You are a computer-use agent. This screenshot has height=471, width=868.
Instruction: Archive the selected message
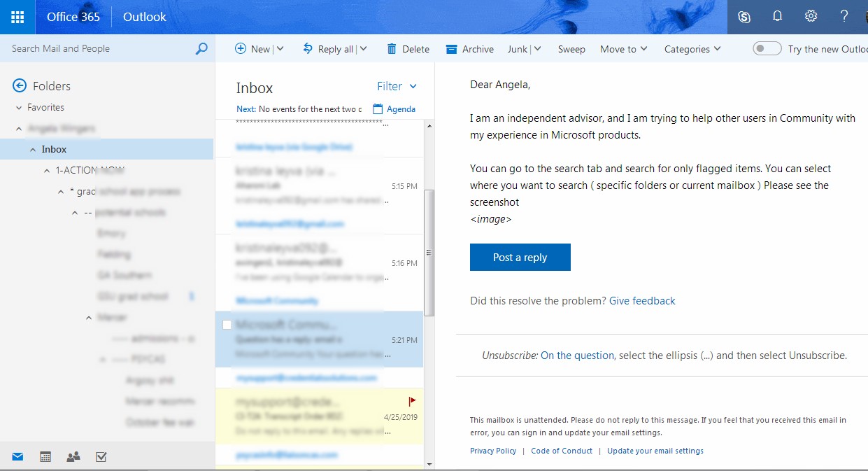point(469,49)
